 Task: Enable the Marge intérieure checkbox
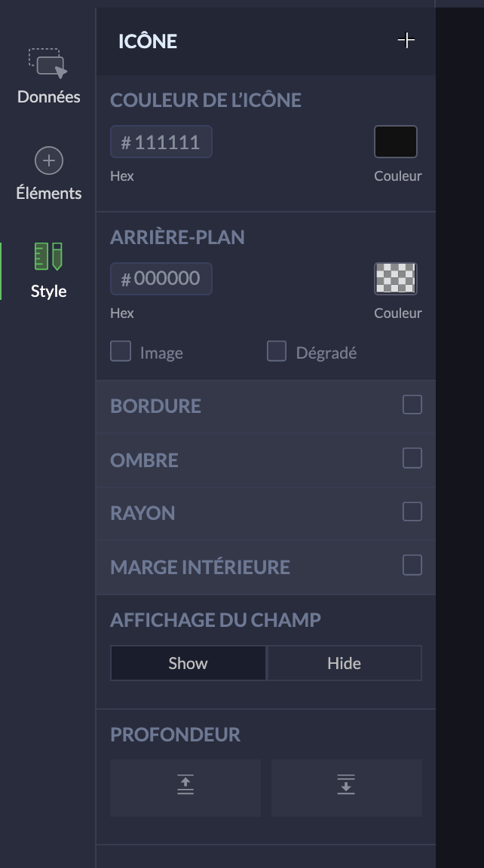pyautogui.click(x=412, y=565)
